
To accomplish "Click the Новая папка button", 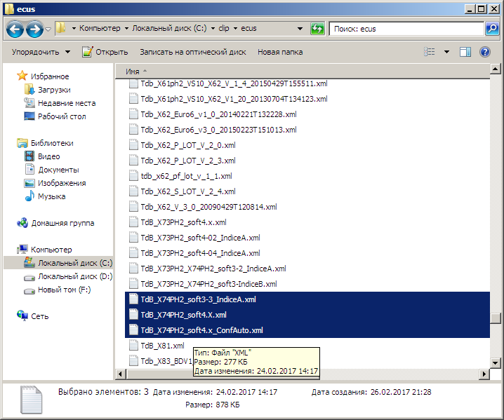I will [x=280, y=52].
